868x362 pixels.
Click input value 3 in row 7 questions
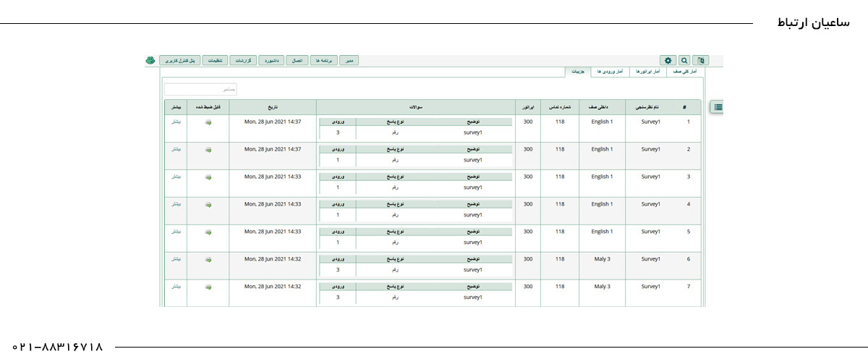[337, 297]
